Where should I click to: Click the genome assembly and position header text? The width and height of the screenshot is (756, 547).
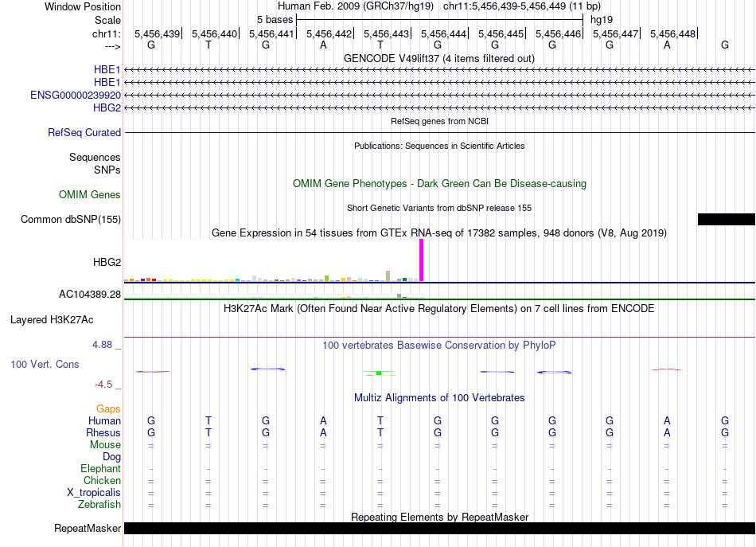(439, 6)
